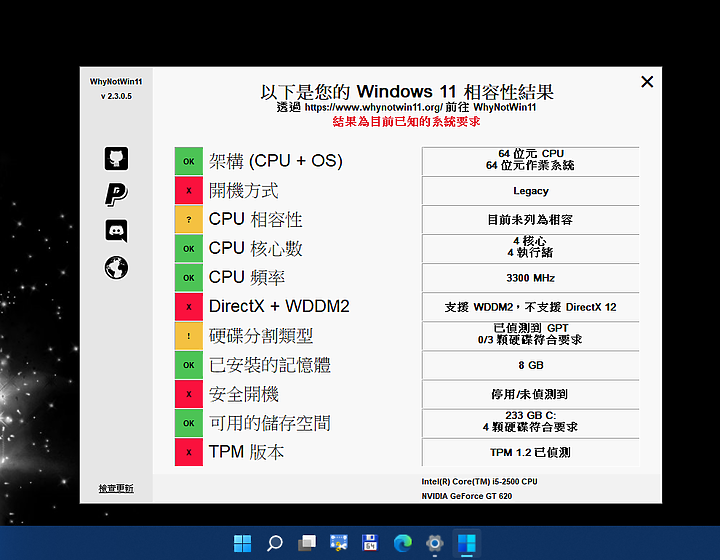Open the Discord icon link

tap(116, 231)
